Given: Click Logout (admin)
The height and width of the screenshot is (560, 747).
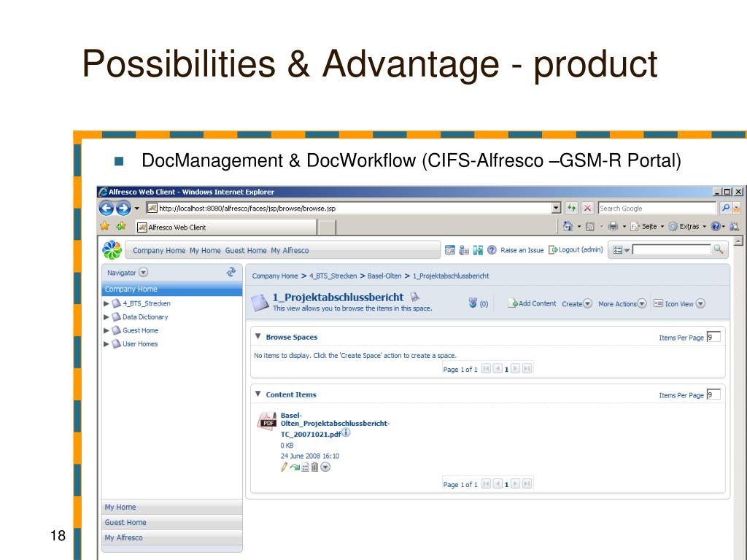Looking at the screenshot, I should pyautogui.click(x=576, y=249).
